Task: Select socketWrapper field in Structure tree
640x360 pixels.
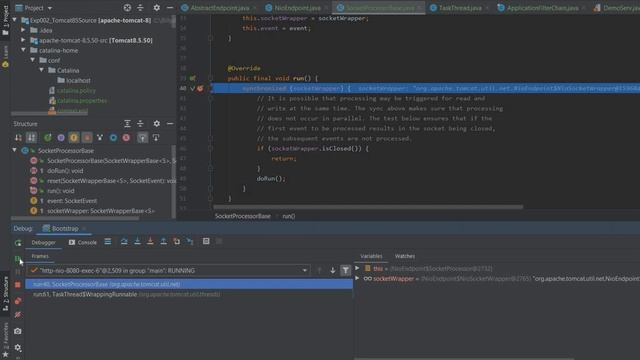Action: tap(100, 211)
